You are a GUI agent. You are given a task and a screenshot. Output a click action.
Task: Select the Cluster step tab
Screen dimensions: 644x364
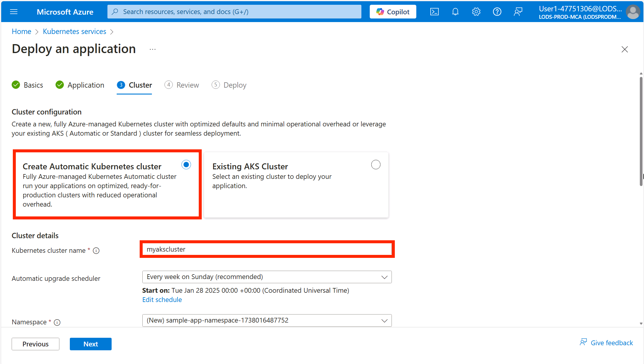134,85
